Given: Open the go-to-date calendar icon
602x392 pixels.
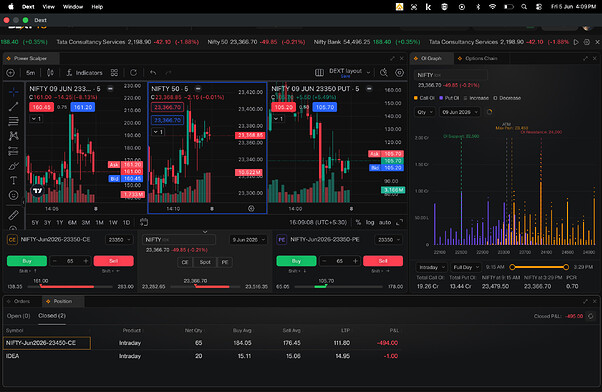Looking at the screenshot, I should click(x=144, y=222).
